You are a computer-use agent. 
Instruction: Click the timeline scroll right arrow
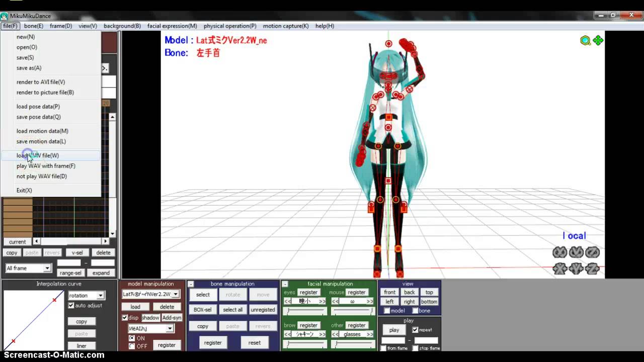pyautogui.click(x=105, y=242)
